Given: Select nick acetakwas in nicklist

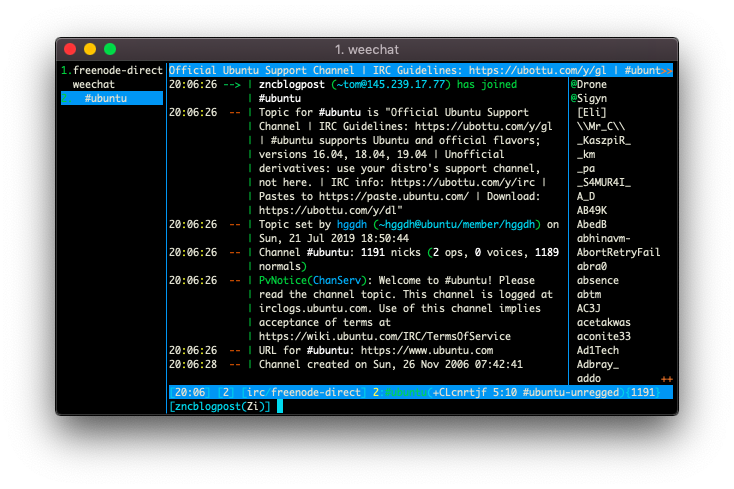Looking at the screenshot, I should (x=603, y=322).
